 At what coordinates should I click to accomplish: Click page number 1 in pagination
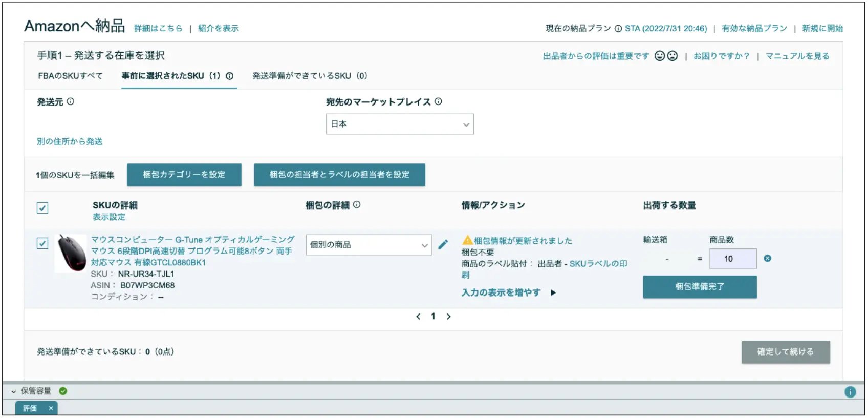[x=433, y=317]
